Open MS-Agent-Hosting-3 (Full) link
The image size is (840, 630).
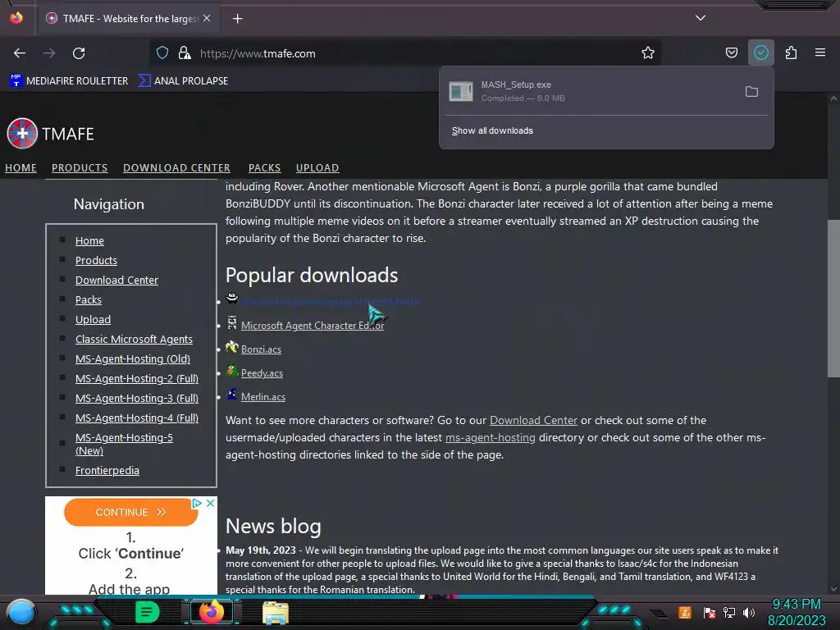coord(137,398)
